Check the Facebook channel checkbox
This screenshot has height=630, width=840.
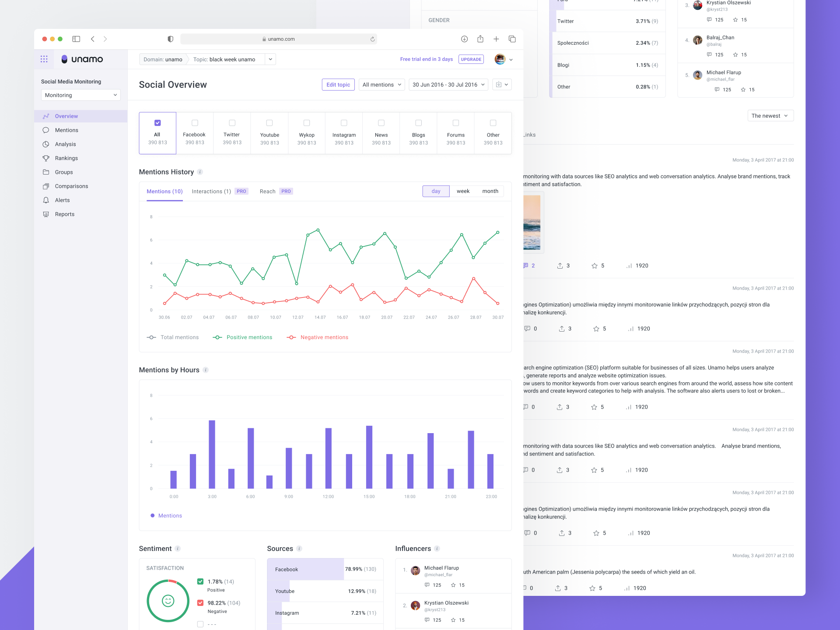point(195,123)
